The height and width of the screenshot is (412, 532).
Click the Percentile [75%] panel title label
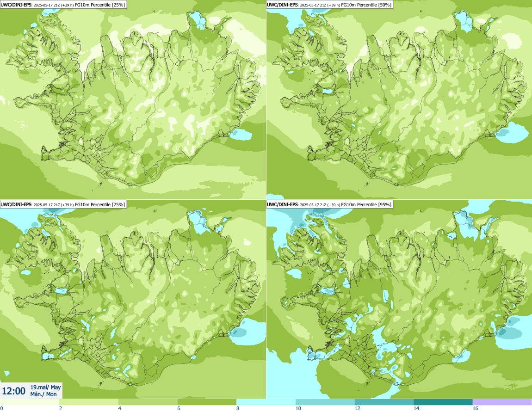(63, 204)
